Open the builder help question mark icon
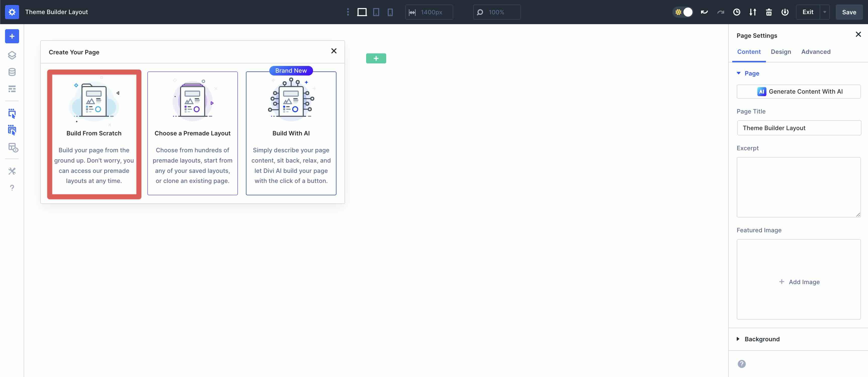This screenshot has width=868, height=377. coord(12,188)
